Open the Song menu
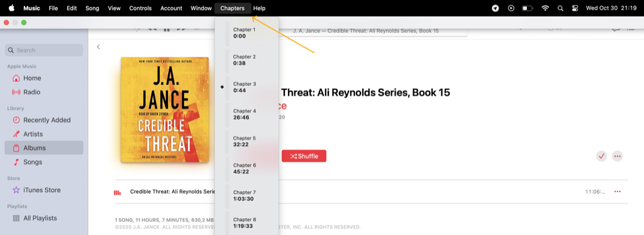 point(92,8)
